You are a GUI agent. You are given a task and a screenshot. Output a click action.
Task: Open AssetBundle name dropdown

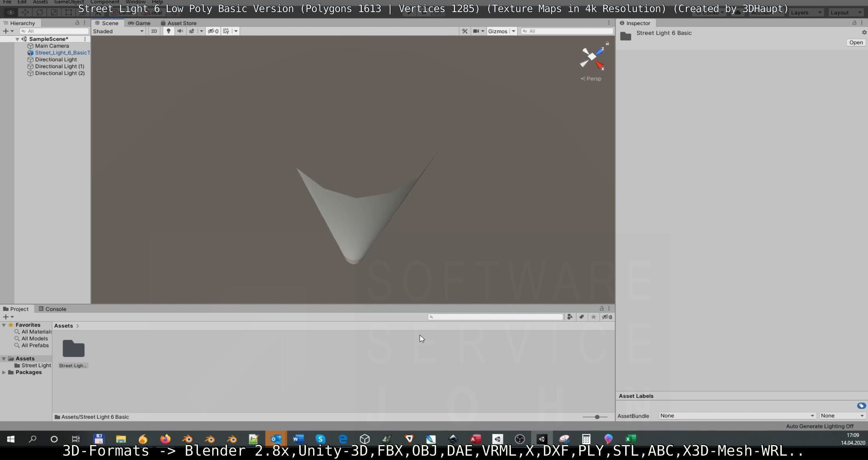(x=737, y=416)
